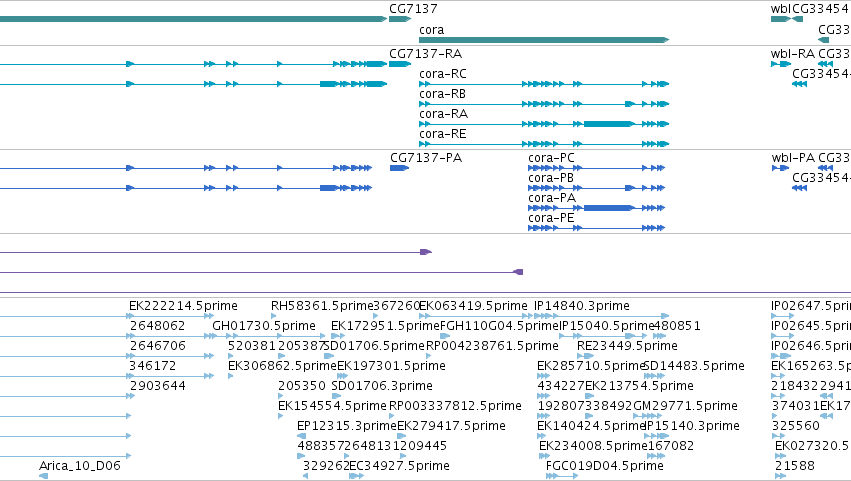Choose the 434227 alignment label

tap(561, 387)
